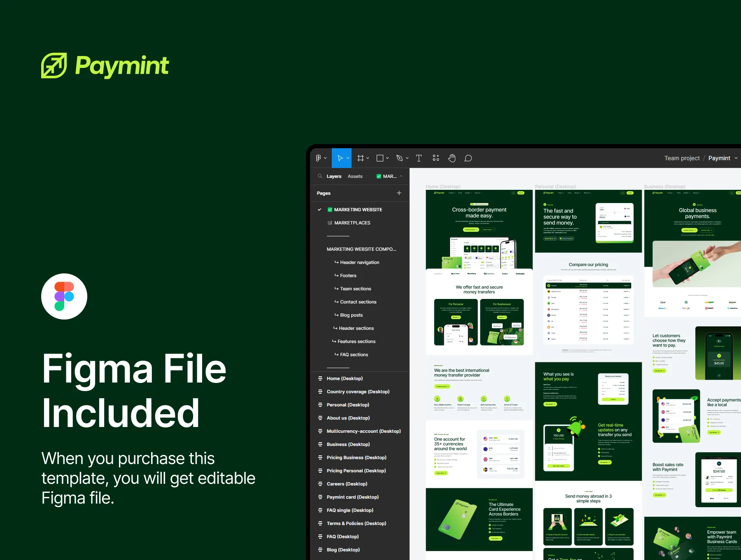The height and width of the screenshot is (560, 741).
Task: Add a new page with plus icon
Action: (x=399, y=193)
